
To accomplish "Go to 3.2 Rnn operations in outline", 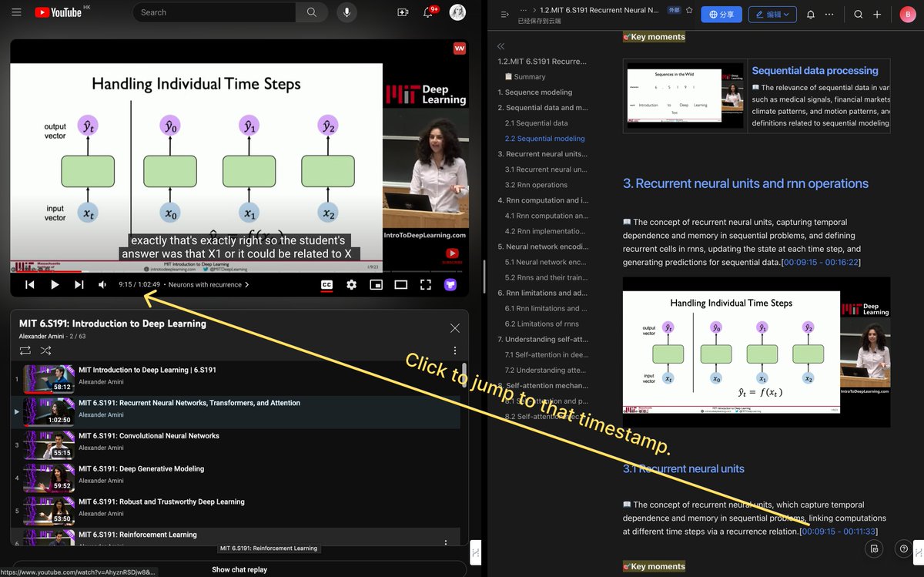I will 536,185.
